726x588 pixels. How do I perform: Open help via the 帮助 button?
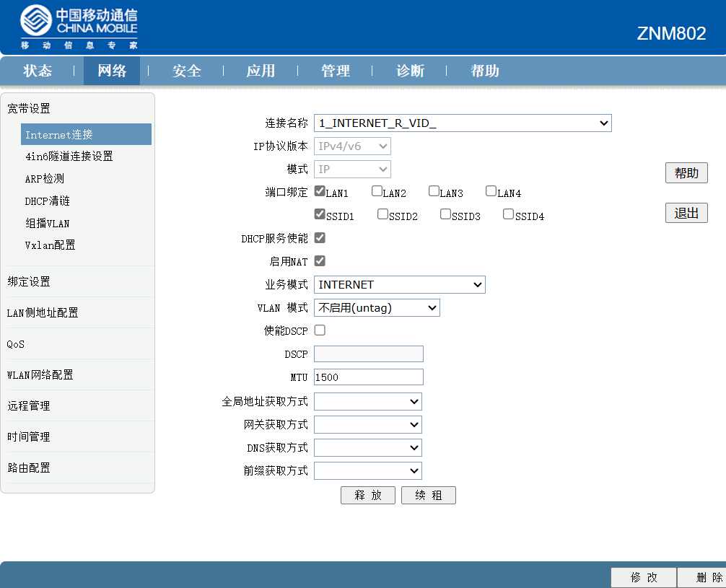[686, 172]
